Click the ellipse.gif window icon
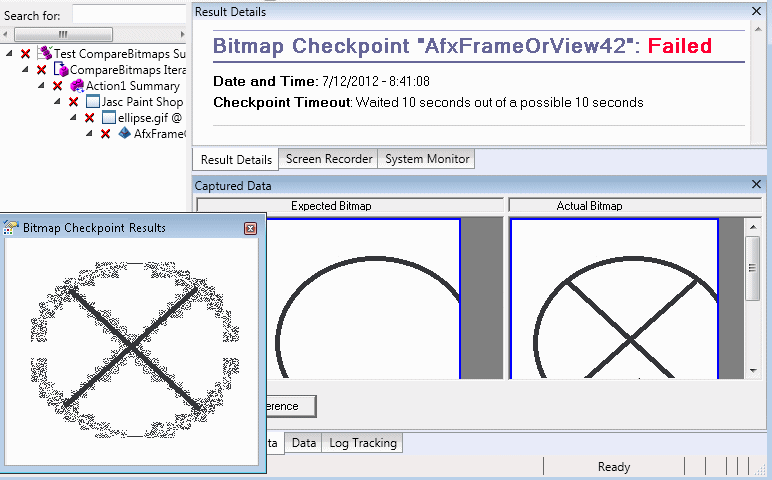This screenshot has width=772, height=480. [109, 118]
